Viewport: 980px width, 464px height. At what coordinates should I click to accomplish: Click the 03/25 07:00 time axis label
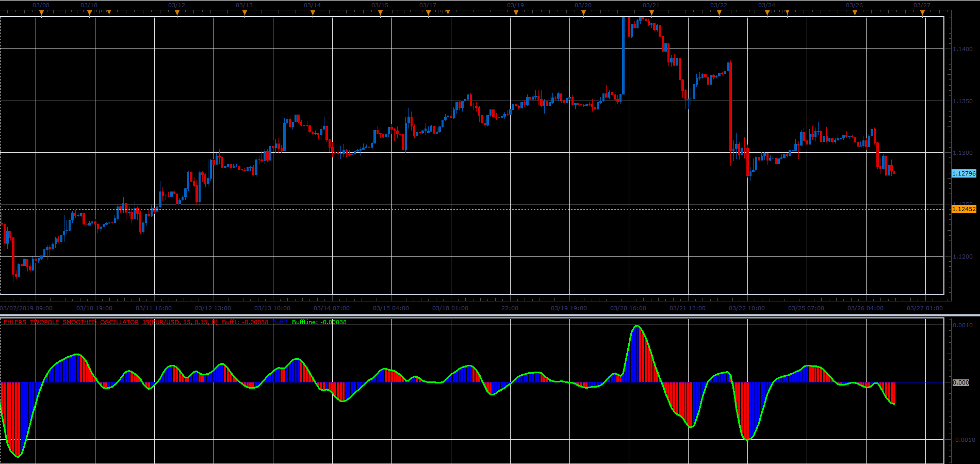tap(806, 308)
